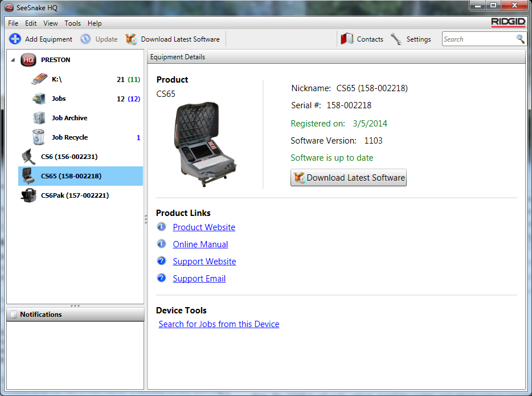Open the Support Email link
This screenshot has width=532, height=396.
click(199, 279)
